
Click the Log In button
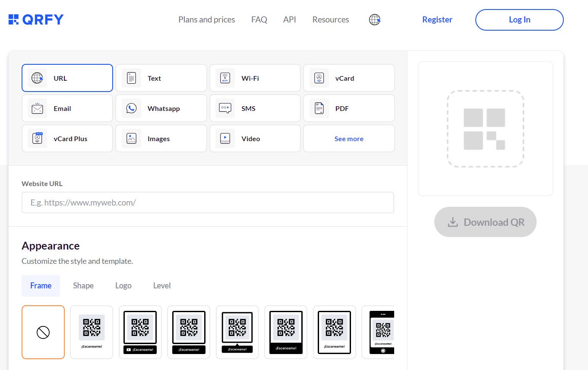[x=519, y=20]
